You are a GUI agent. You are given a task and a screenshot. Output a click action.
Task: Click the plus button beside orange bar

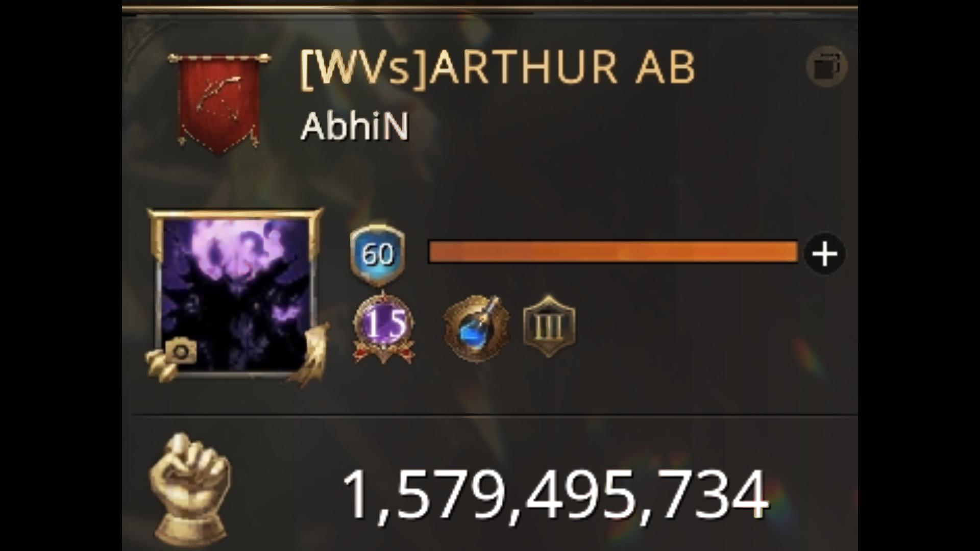tap(825, 254)
